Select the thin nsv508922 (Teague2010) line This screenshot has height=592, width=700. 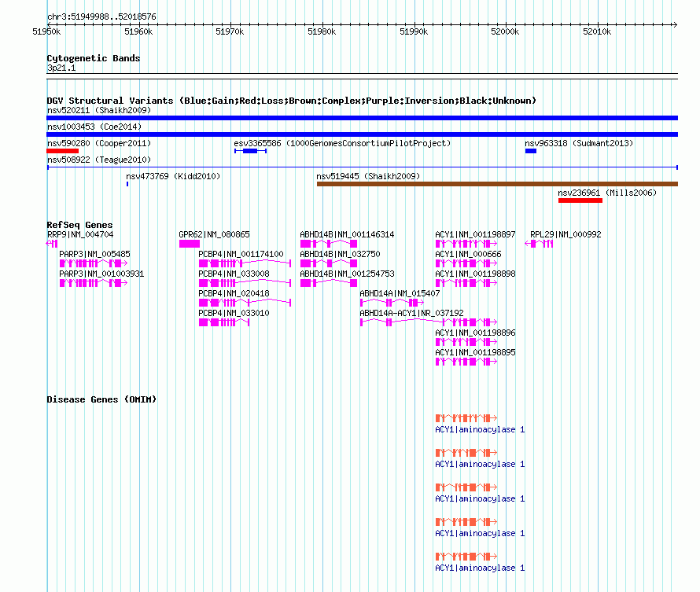pyautogui.click(x=362, y=167)
